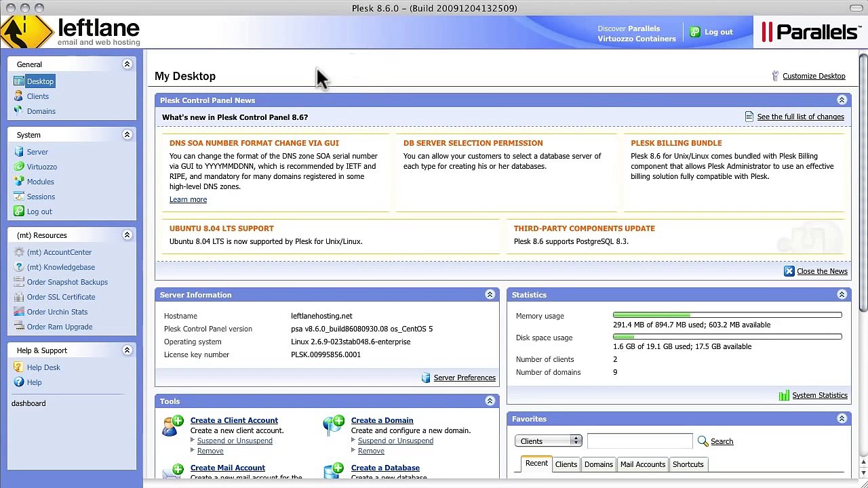Image resolution: width=868 pixels, height=488 pixels.
Task: Click the Modules icon in sidebar
Action: [x=19, y=182]
